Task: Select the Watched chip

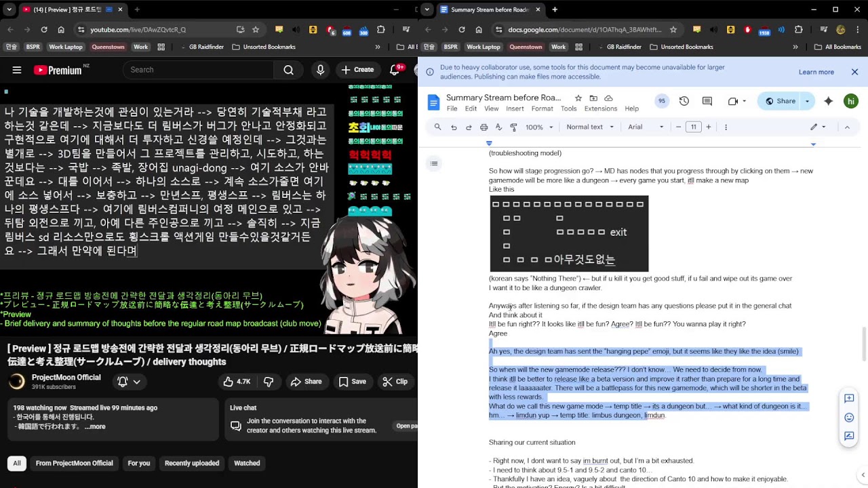Action: pos(247,463)
